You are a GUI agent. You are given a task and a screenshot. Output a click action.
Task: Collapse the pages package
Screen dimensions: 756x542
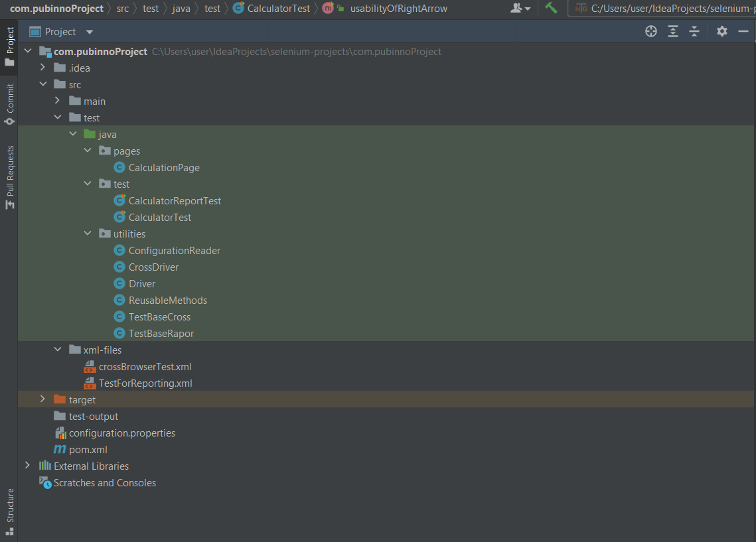coord(88,151)
